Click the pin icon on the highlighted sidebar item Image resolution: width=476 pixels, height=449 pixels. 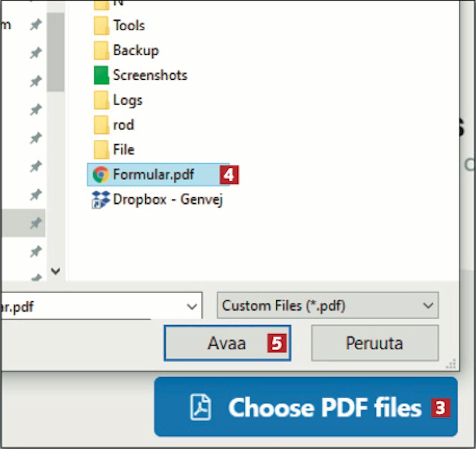36,223
